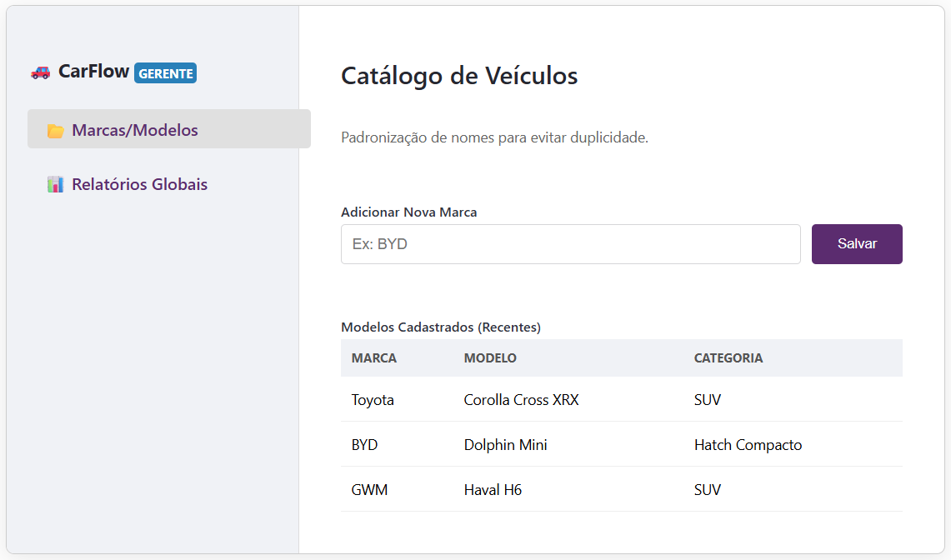Click the MARCA column header
The height and width of the screenshot is (560, 951).
coord(374,358)
